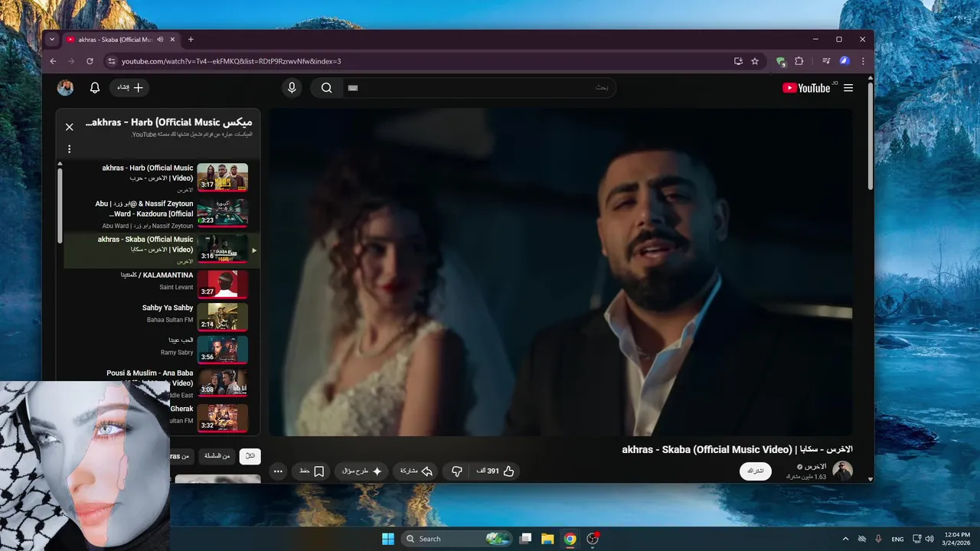Select the من السلسلة filter chip
Image resolution: width=980 pixels, height=551 pixels.
[x=217, y=456]
